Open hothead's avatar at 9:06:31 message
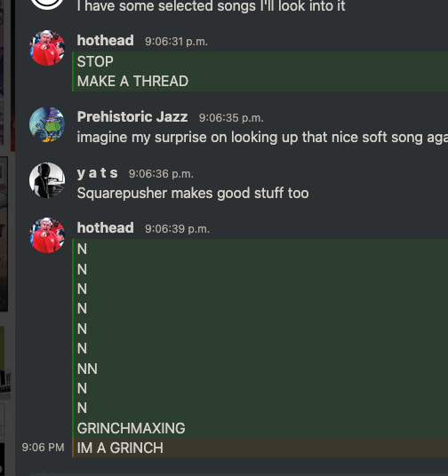This screenshot has width=448, height=476. click(x=47, y=48)
